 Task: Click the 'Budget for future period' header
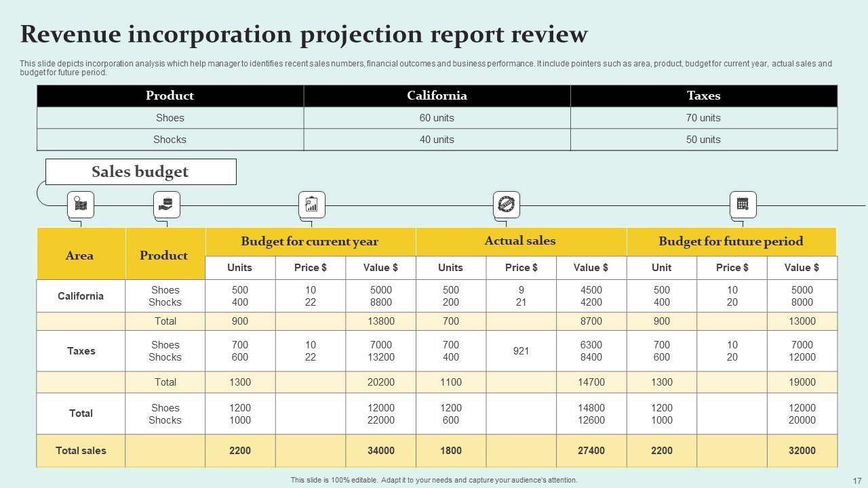730,242
